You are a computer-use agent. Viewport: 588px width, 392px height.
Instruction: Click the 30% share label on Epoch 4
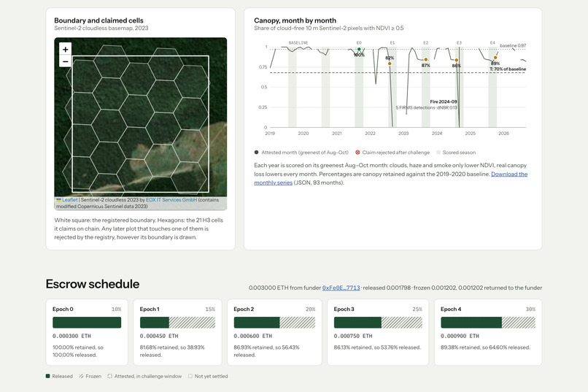tap(530, 309)
